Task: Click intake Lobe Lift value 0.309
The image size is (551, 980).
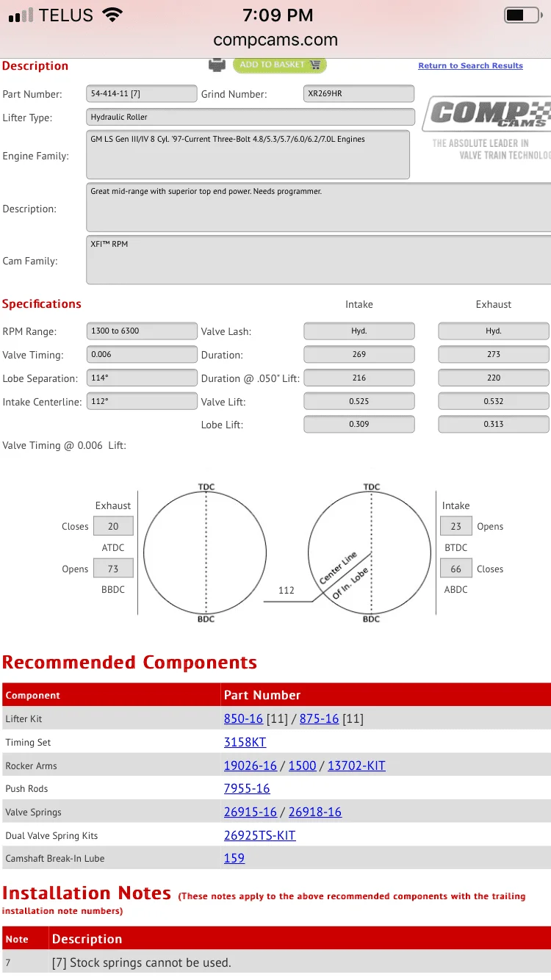Action: pyautogui.click(x=359, y=424)
